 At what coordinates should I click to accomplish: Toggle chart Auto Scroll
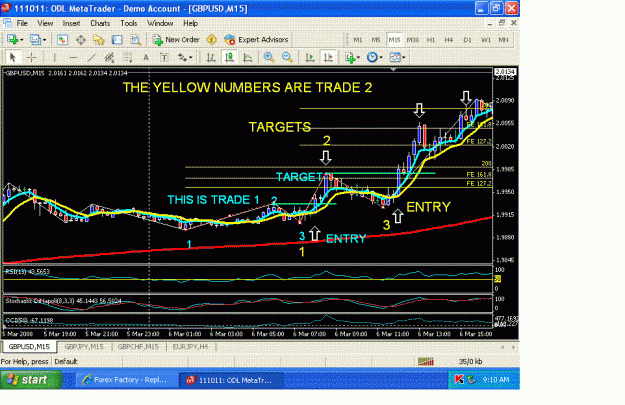[x=310, y=57]
